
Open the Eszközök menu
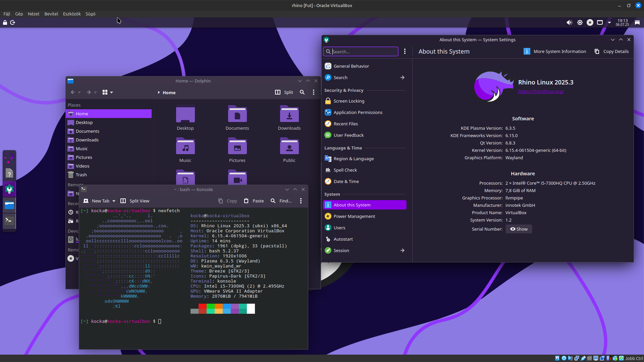click(72, 14)
